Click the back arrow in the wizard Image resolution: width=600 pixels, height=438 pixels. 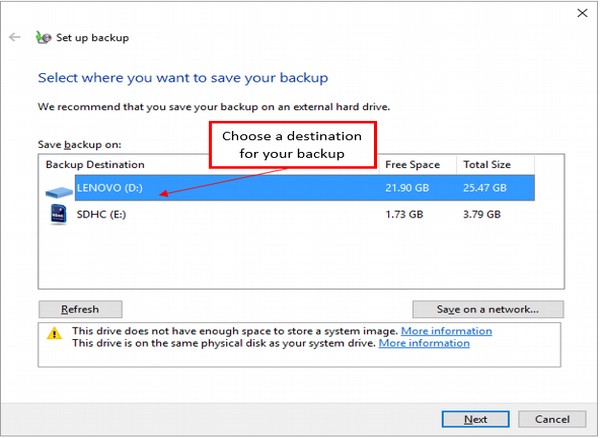pyautogui.click(x=14, y=38)
